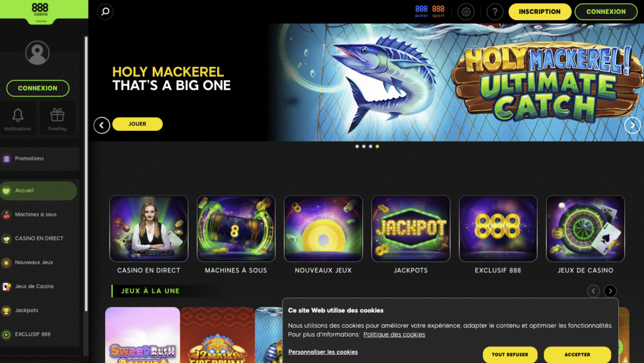Click the yellow INSCRIPTION button
644x363 pixels.
(540, 11)
